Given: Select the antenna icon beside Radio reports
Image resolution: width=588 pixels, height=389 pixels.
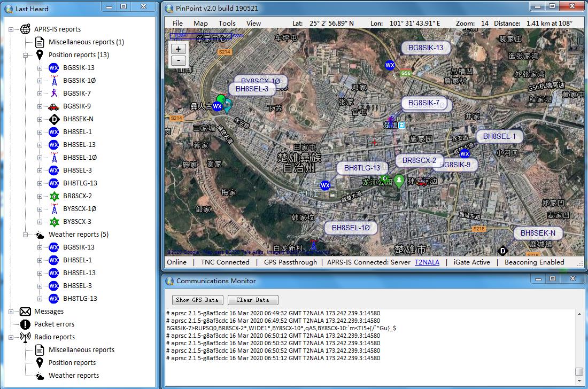Looking at the screenshot, I should click(x=26, y=337).
